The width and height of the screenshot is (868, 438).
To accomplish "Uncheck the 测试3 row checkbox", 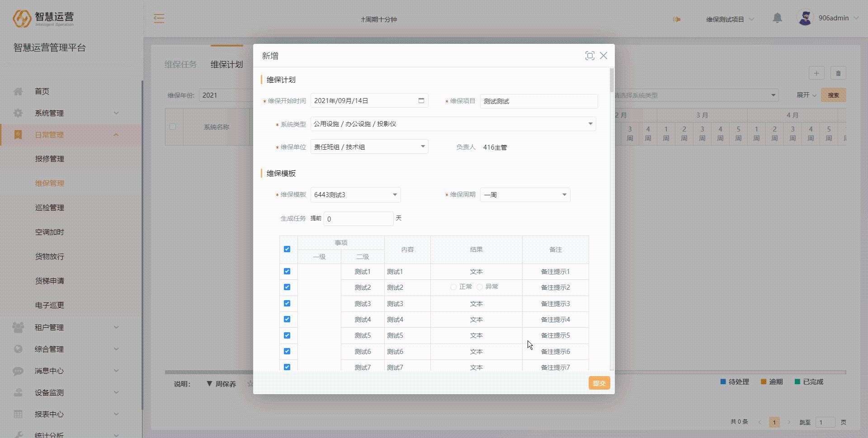I will point(287,303).
